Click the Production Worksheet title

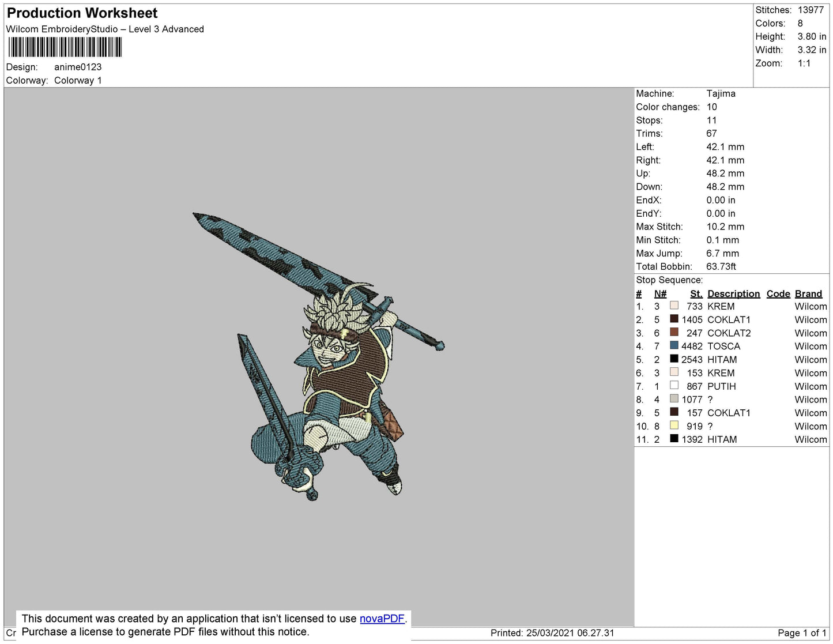click(82, 13)
